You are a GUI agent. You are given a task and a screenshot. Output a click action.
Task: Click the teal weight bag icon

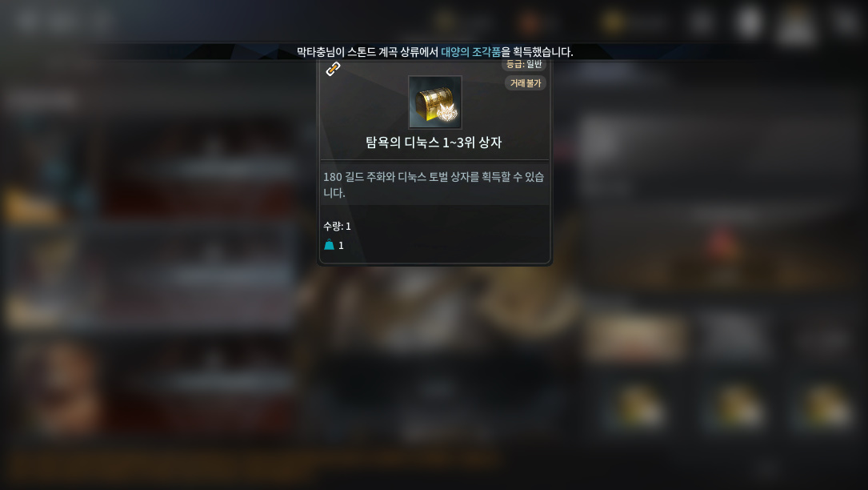pos(329,245)
